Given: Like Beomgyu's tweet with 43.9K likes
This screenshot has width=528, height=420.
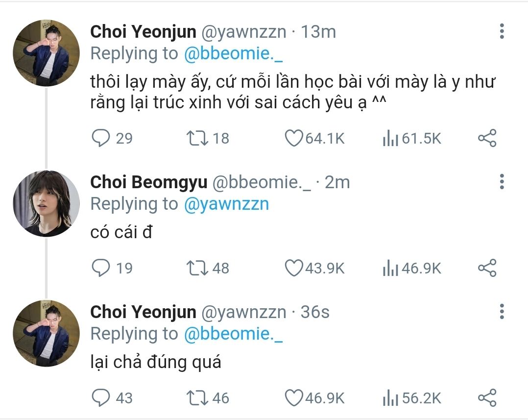Looking at the screenshot, I should [x=294, y=268].
